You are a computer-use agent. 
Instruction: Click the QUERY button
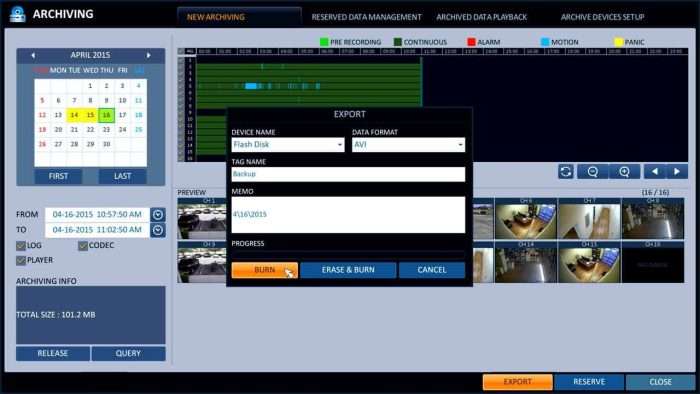tap(128, 353)
